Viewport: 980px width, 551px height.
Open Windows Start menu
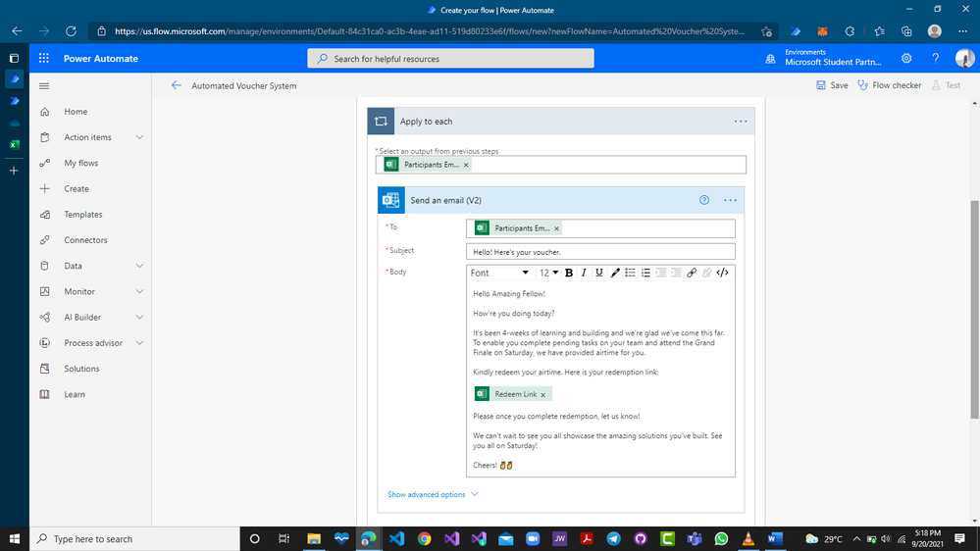tap(15, 538)
